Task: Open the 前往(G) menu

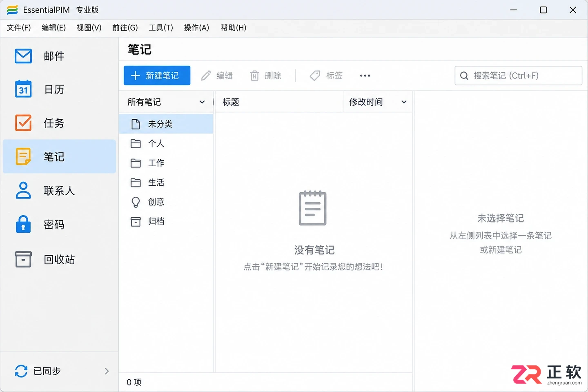Action: 125,28
